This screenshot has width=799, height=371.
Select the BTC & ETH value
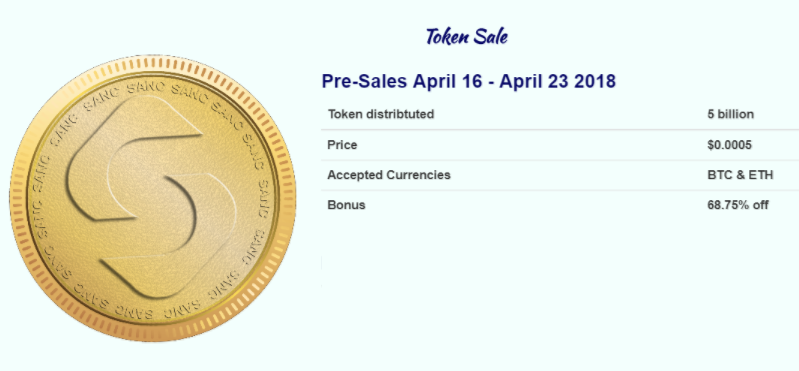click(740, 175)
